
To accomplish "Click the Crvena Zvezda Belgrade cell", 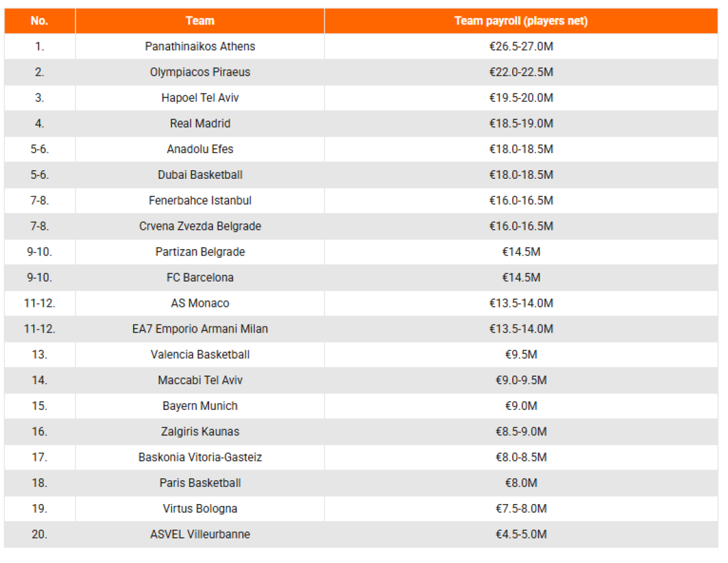I will point(200,227).
